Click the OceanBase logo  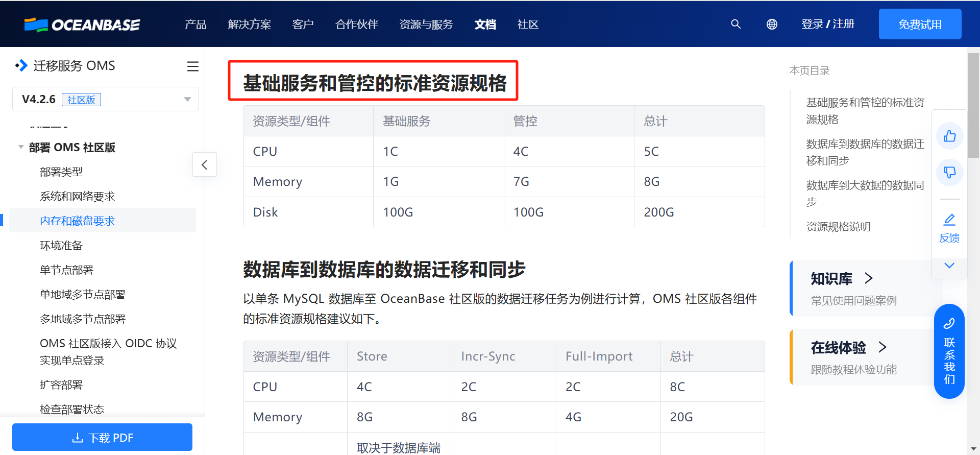pos(82,25)
